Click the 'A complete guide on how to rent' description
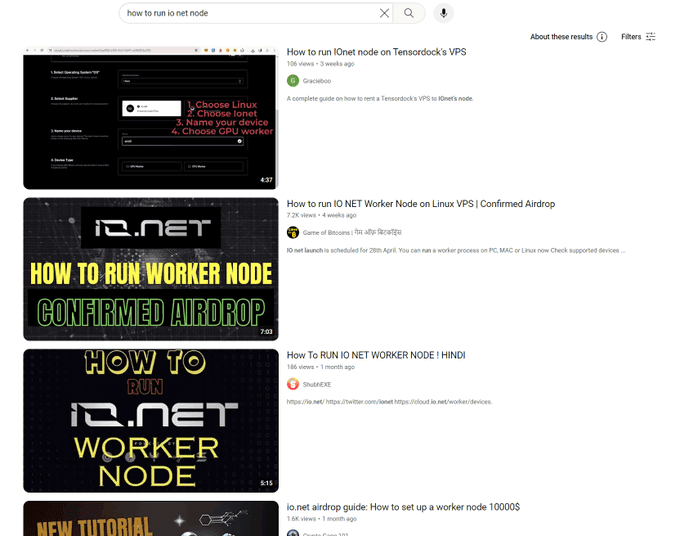 (x=380, y=99)
